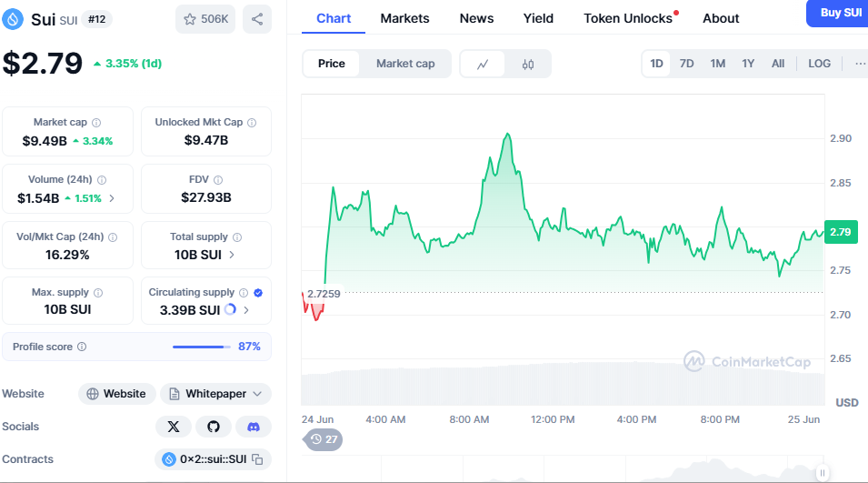Screen dimensions: 868x483
Task: Expand Circulating supply details chevron
Action: click(246, 310)
